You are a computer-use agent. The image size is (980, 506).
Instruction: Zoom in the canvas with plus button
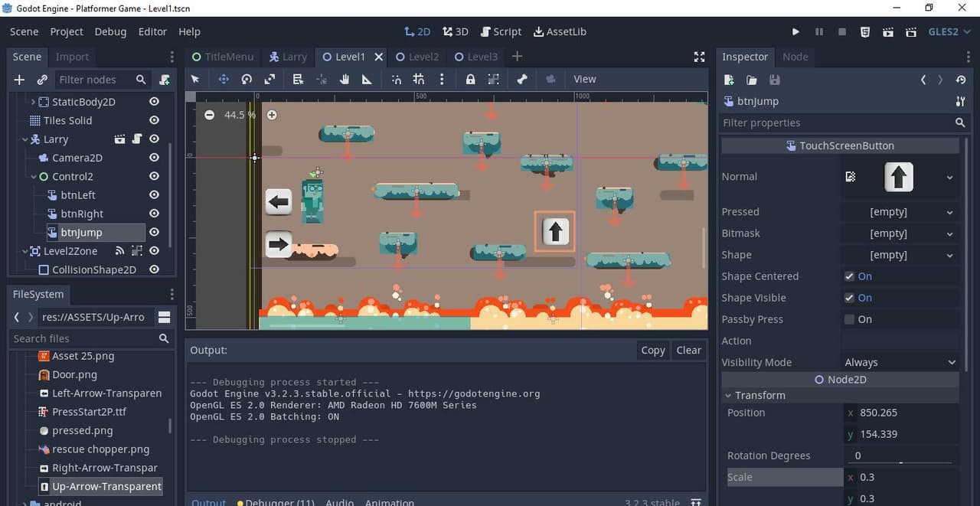pos(271,115)
